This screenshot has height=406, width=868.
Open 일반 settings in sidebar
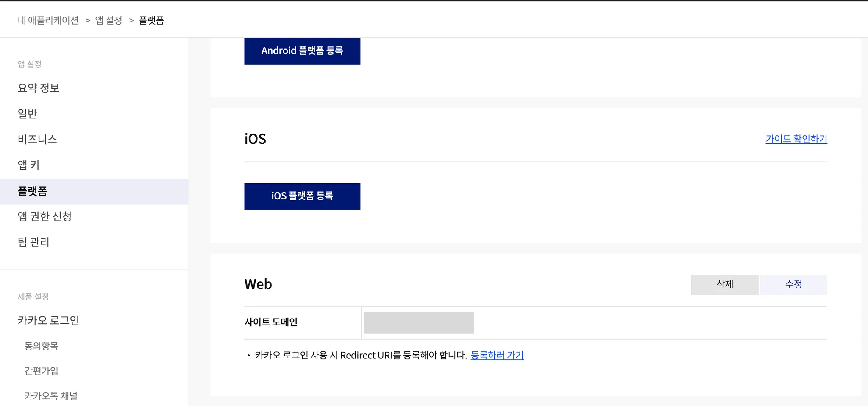click(28, 114)
